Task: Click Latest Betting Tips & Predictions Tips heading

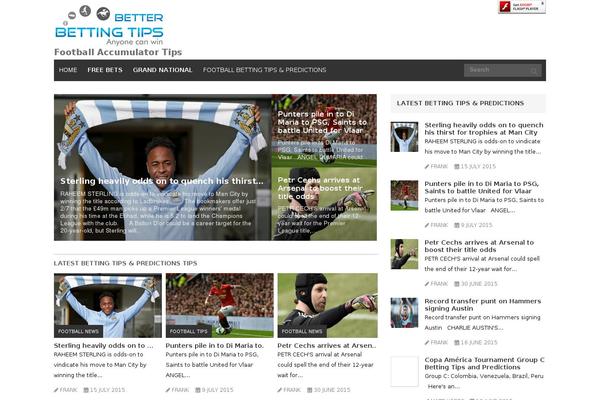Action: (x=126, y=263)
